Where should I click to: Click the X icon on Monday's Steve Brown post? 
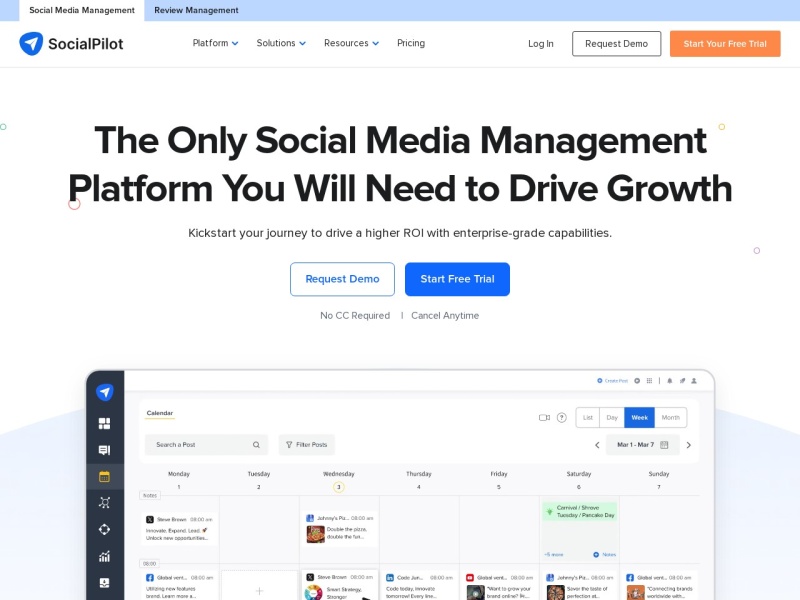(149, 519)
